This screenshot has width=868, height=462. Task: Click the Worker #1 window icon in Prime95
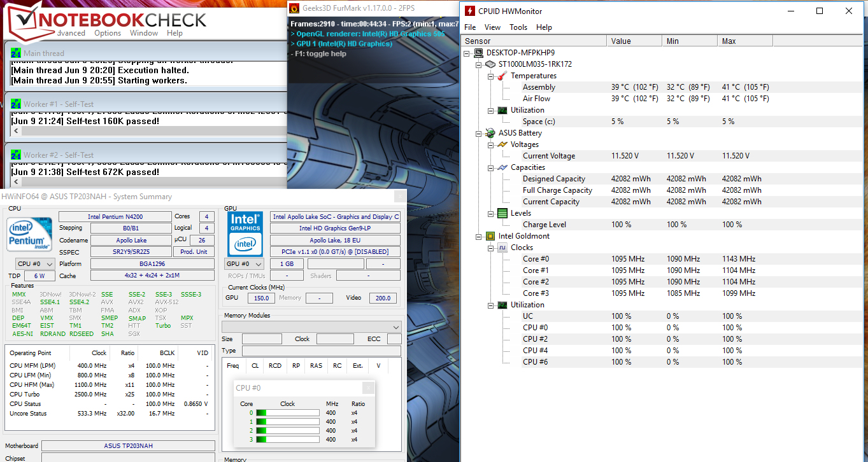pyautogui.click(x=16, y=104)
